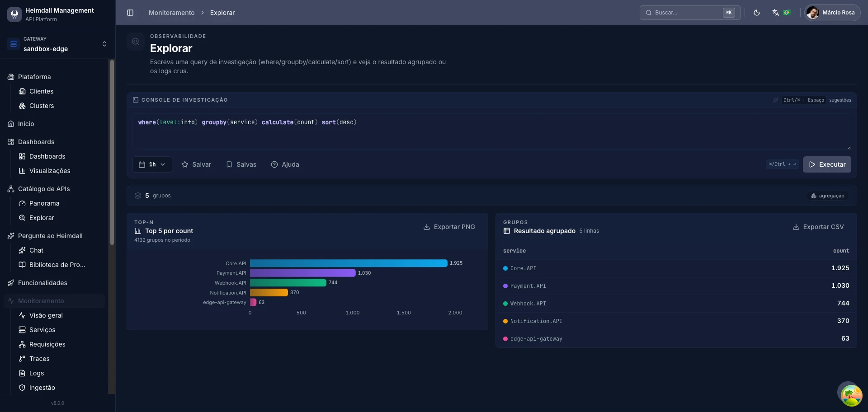The width and height of the screenshot is (868, 412).
Task: Open Chat in sidebar
Action: point(36,250)
